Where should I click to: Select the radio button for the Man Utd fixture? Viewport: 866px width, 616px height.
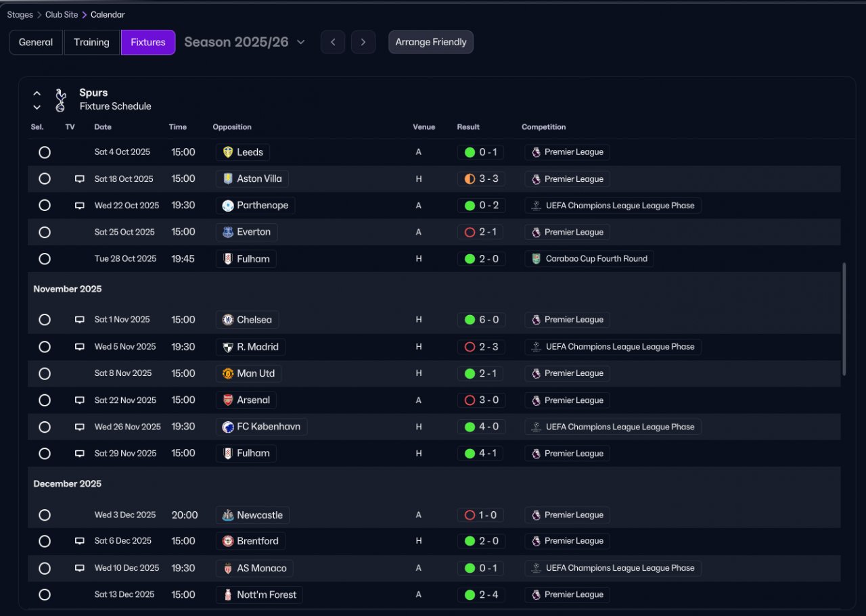tap(45, 373)
